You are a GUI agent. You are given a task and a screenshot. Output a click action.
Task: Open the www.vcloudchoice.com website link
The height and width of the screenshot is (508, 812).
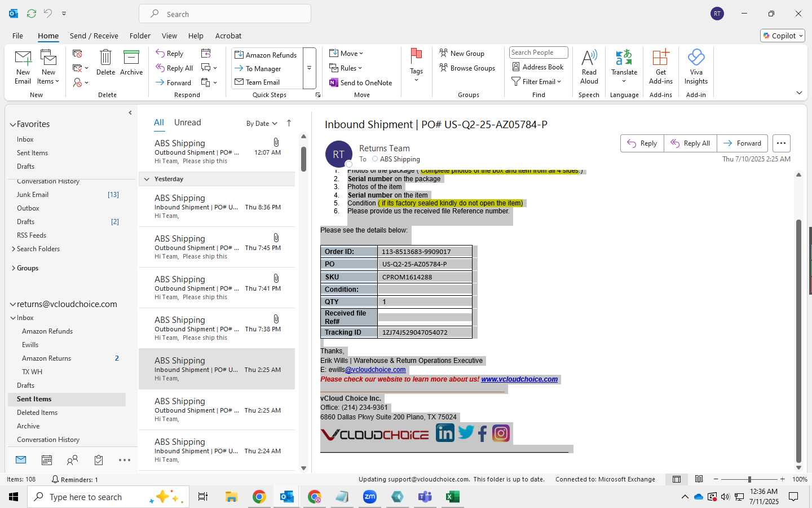coord(519,379)
